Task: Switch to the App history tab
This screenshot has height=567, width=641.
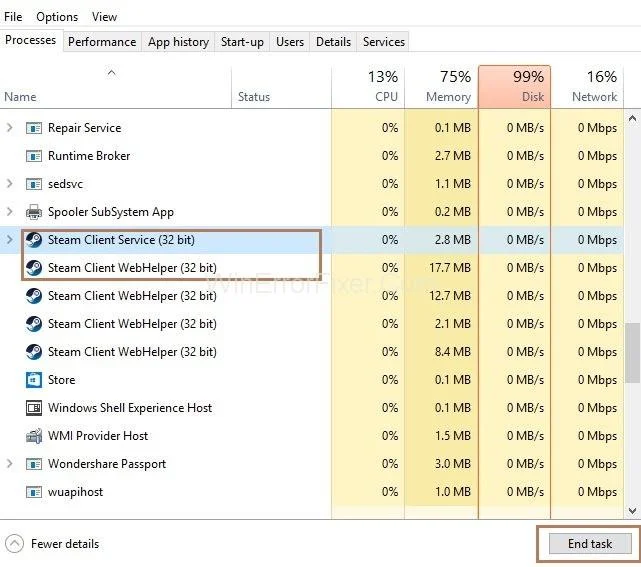Action: pos(178,42)
